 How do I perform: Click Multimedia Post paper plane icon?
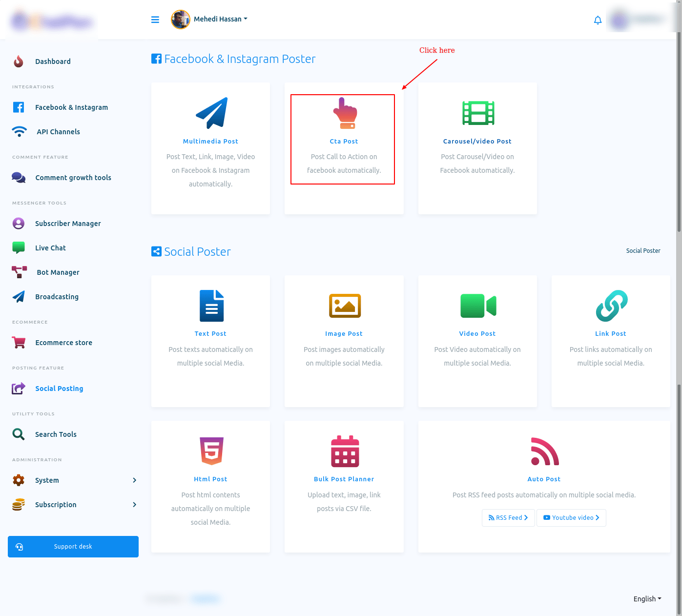click(x=211, y=113)
